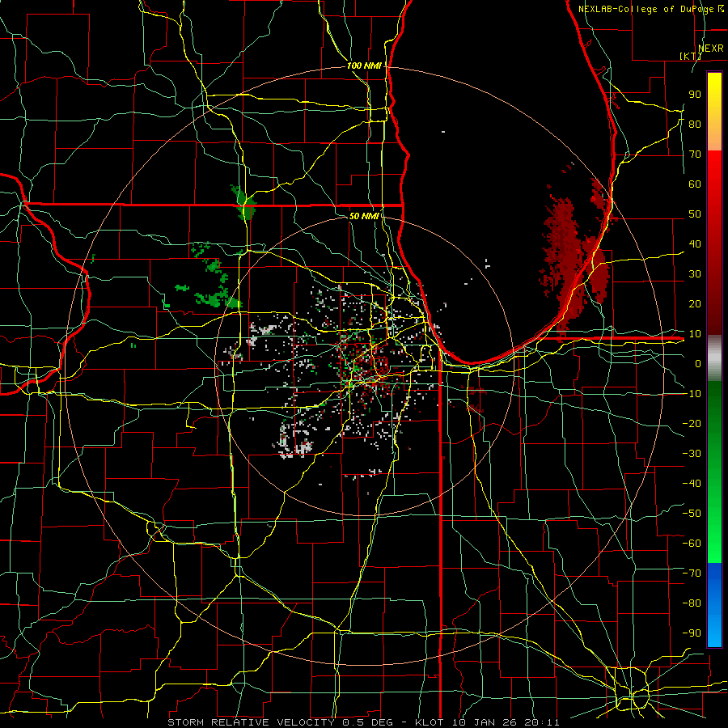This screenshot has height=728, width=728.
Task: Click the -10 value on the velocity scale
Action: pos(692,394)
